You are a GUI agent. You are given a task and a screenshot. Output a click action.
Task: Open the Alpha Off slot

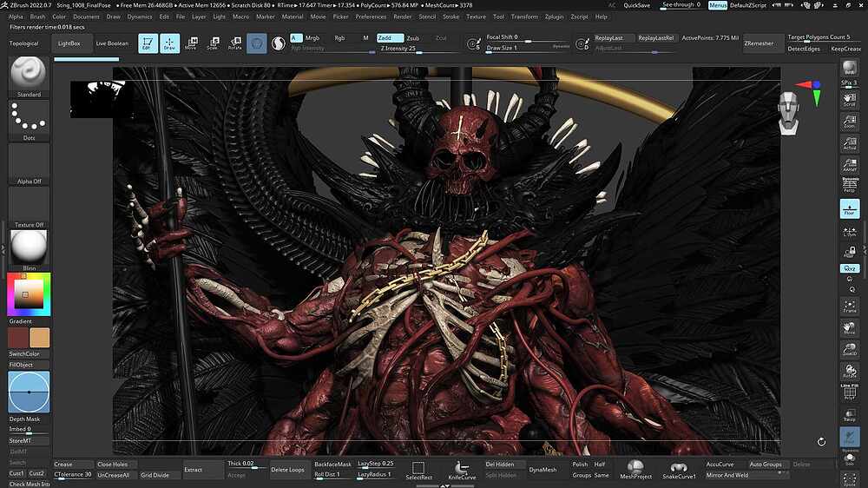[x=29, y=164]
